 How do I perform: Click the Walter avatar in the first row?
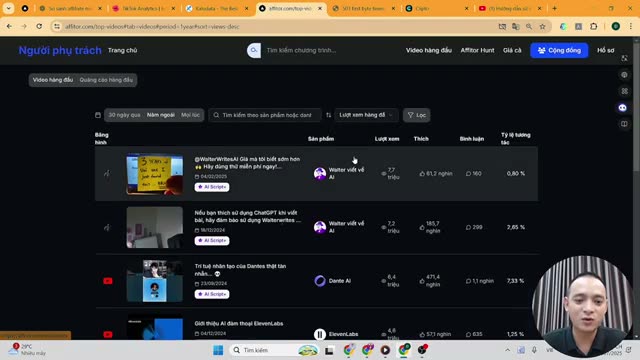coord(320,173)
